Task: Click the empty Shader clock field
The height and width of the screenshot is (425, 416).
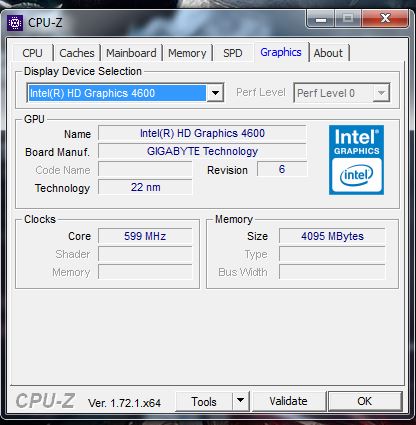Action: click(x=145, y=254)
